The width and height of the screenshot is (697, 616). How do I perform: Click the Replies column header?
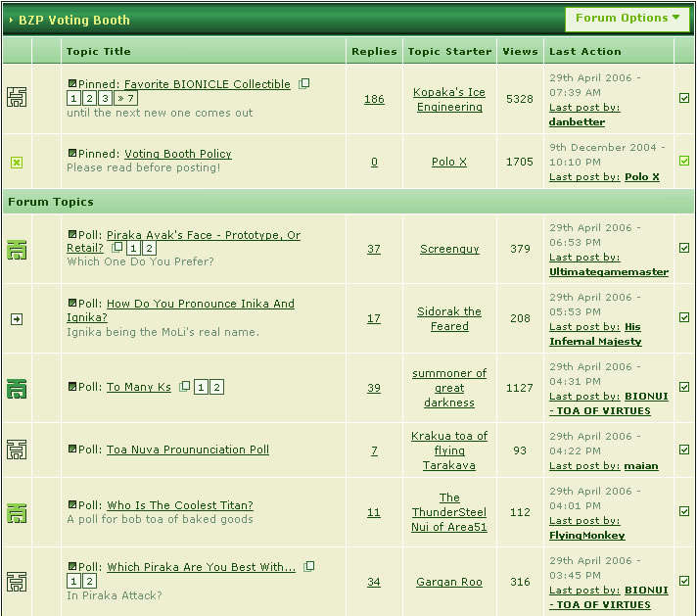[374, 52]
